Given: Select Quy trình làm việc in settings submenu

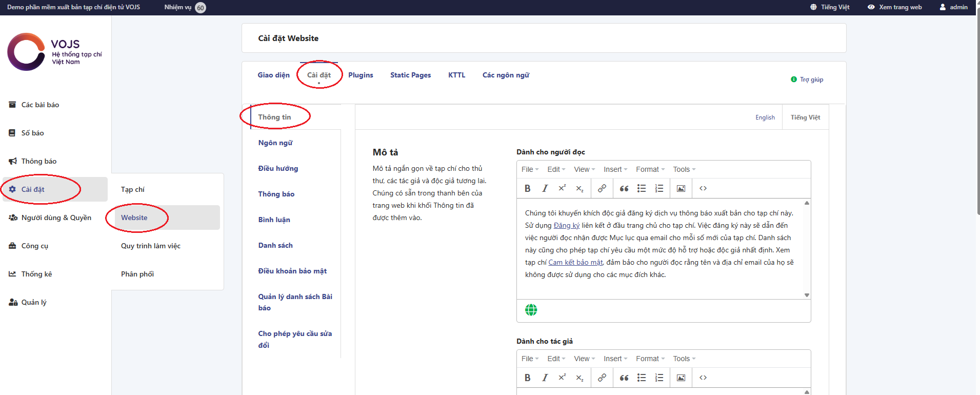Looking at the screenshot, I should coord(151,246).
